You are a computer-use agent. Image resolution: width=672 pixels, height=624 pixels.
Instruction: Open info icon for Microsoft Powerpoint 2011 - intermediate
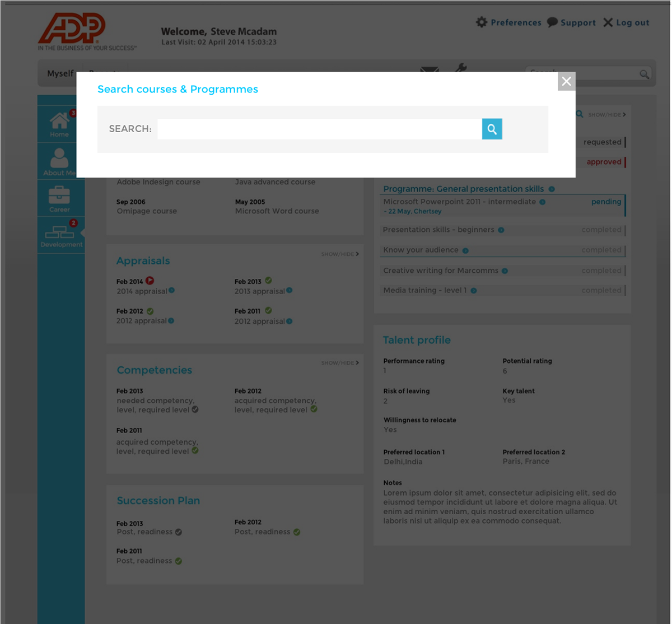point(543,202)
